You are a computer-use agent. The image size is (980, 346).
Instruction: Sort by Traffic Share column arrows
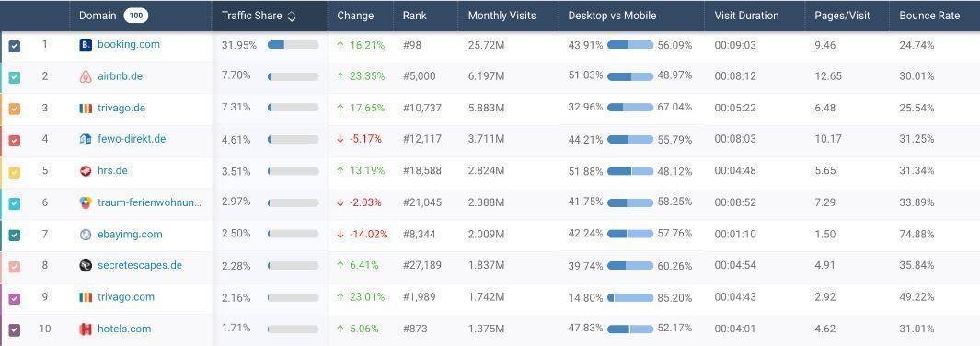click(x=292, y=17)
